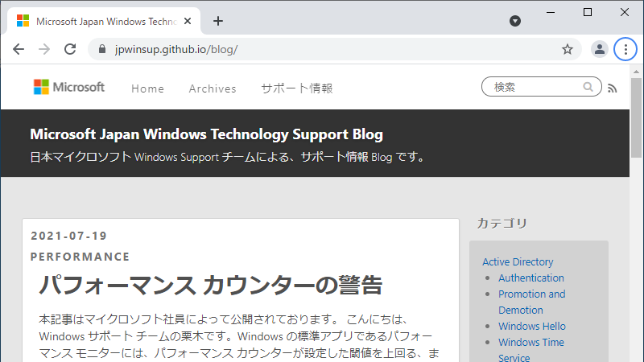The width and height of the screenshot is (644, 362).
Task: Open Promotion and Demotion category
Action: (532, 302)
